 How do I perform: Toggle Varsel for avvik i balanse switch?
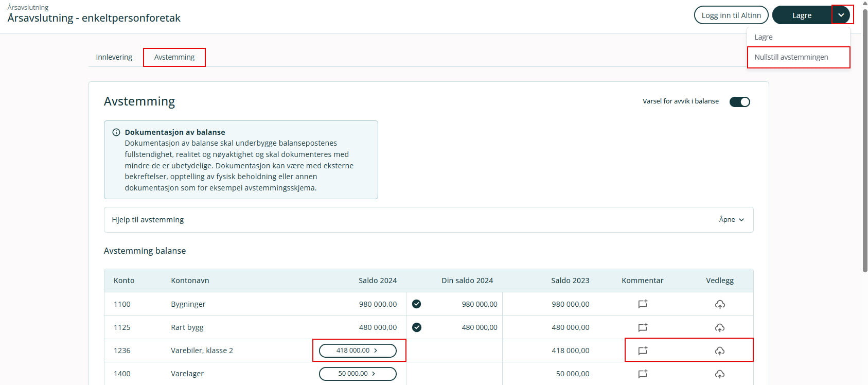739,102
